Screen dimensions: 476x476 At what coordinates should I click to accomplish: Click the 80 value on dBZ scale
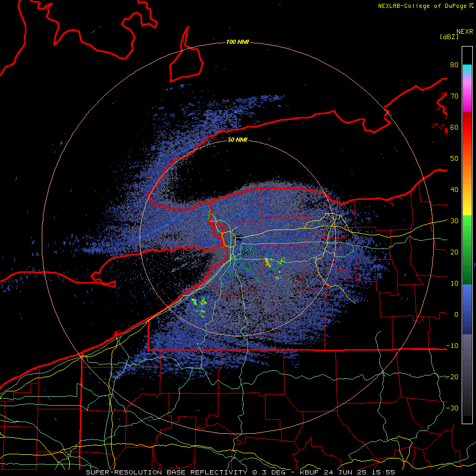click(454, 65)
